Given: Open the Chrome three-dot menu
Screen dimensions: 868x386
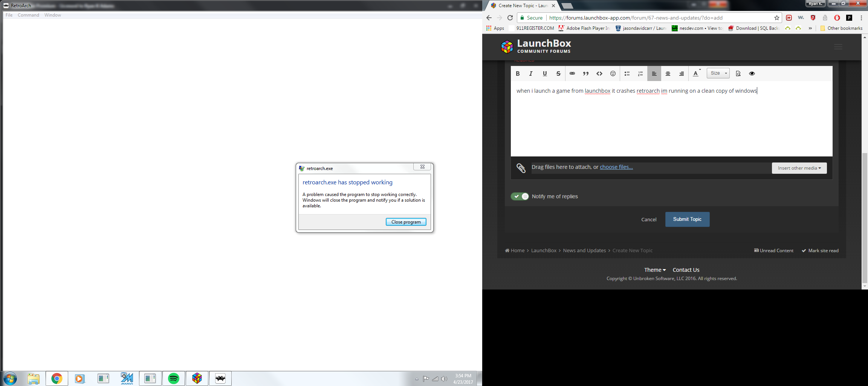Looking at the screenshot, I should (861, 18).
